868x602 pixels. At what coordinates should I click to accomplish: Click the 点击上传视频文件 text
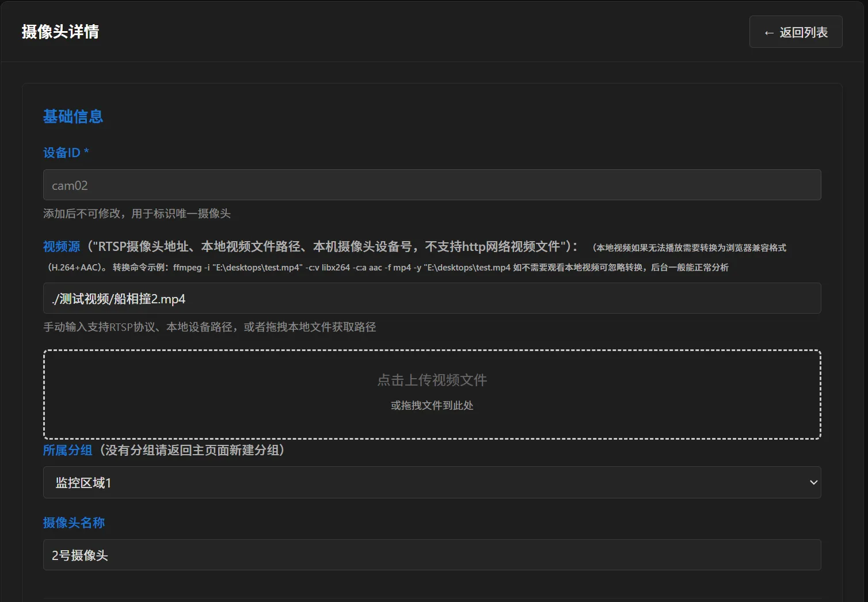click(x=432, y=380)
